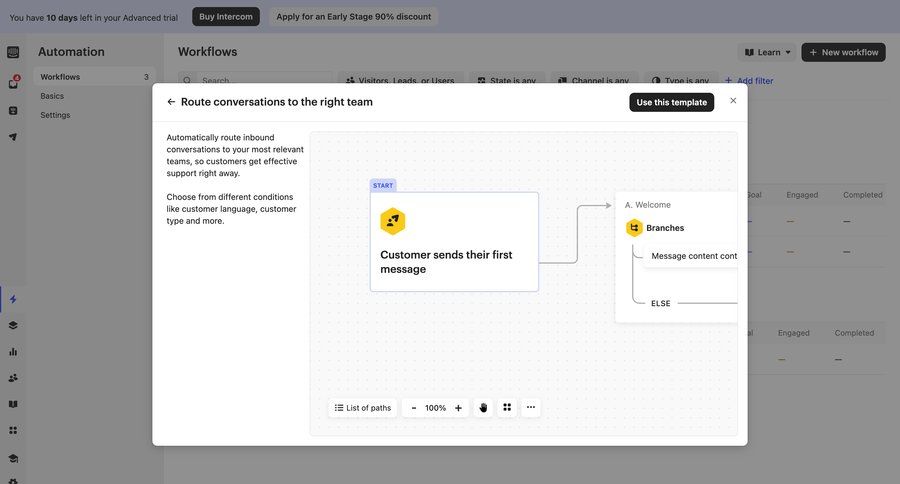900x484 pixels.
Task: Click the Search workflows field
Action: click(255, 80)
